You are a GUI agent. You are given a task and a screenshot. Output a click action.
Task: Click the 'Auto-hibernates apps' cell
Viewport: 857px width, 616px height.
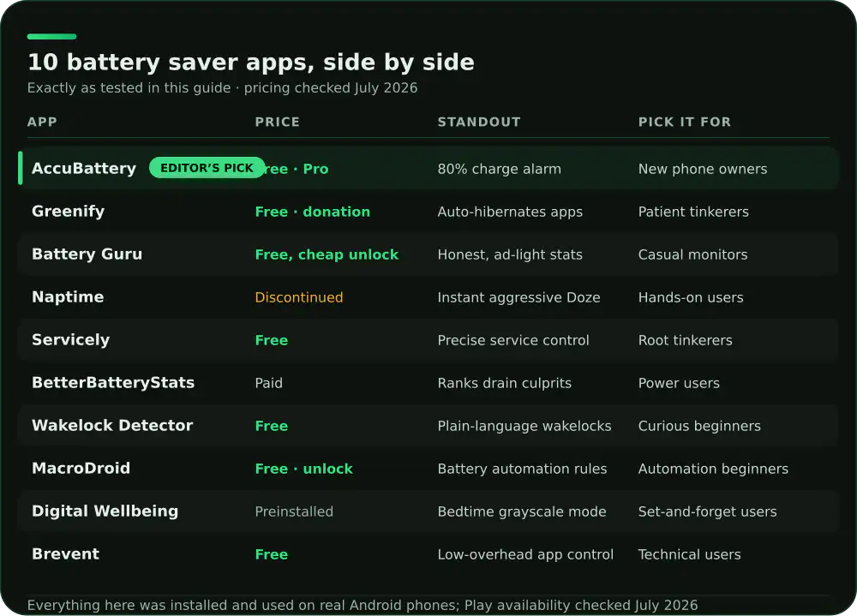[x=510, y=212]
